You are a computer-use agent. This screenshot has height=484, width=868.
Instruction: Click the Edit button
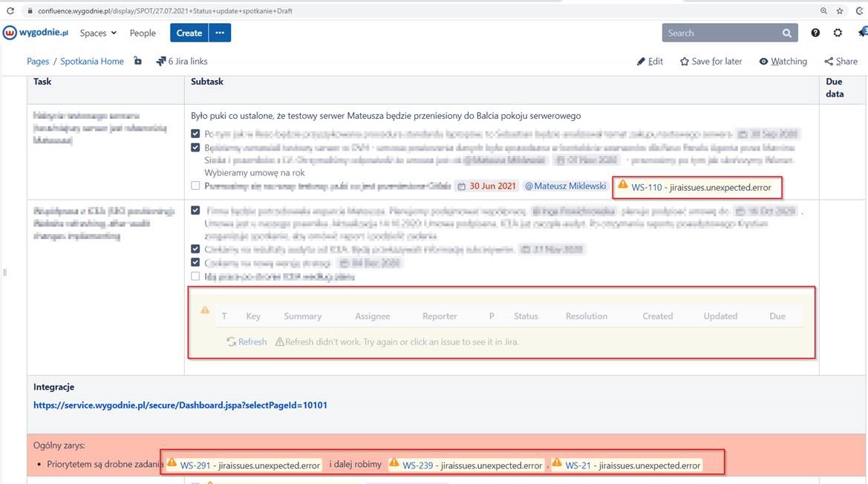point(650,61)
